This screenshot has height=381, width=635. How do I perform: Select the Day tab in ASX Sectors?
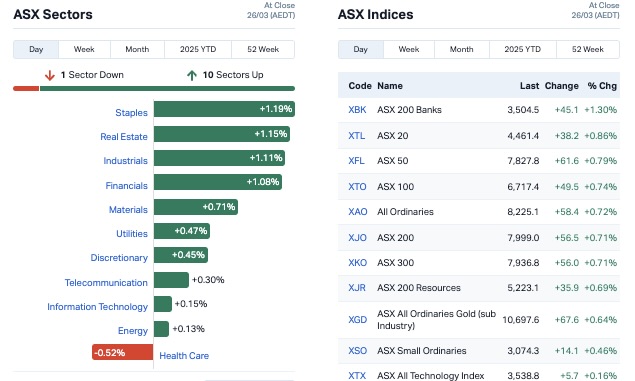(36, 49)
